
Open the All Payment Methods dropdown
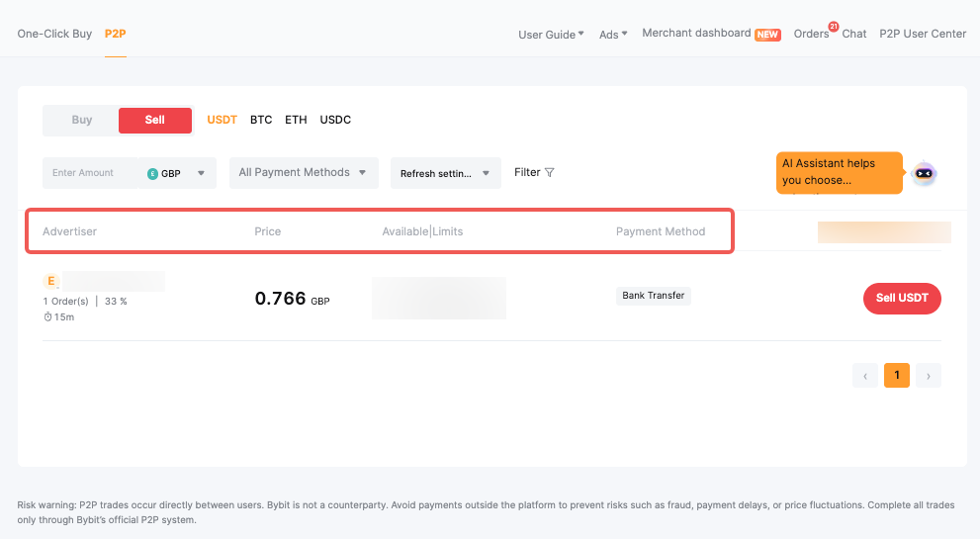304,172
